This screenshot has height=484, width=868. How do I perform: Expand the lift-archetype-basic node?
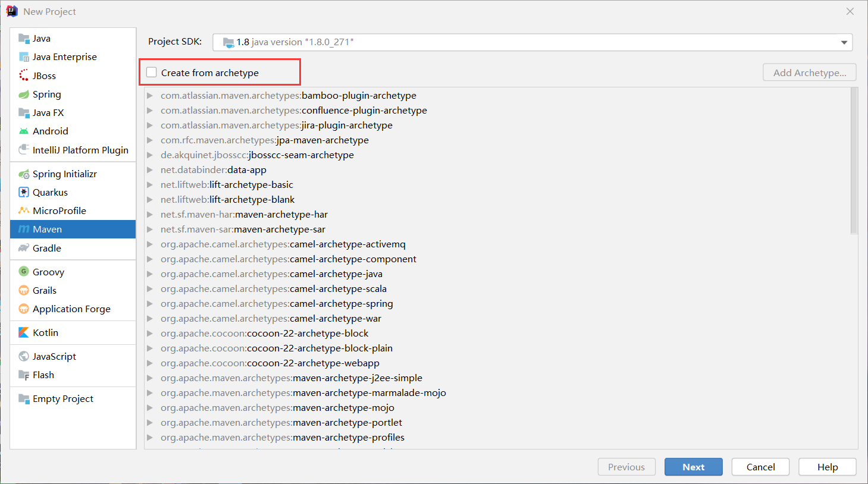[150, 184]
